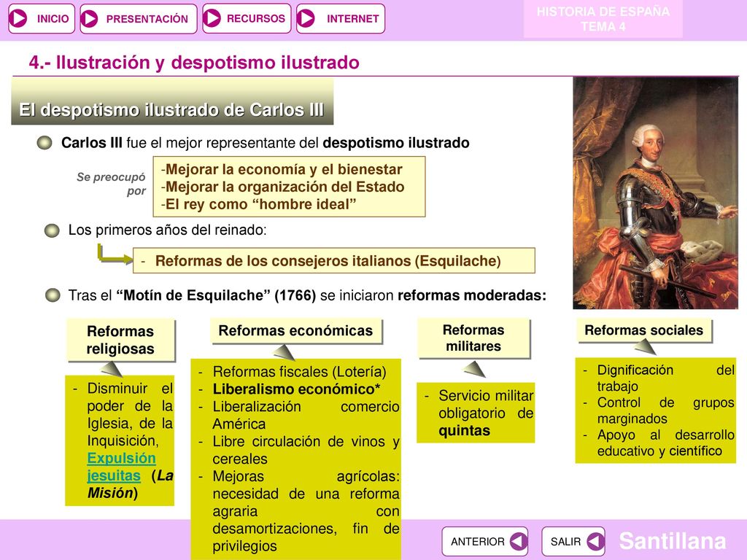747x560 pixels.
Task: Click the bullet beside 'Los primeros años del reinado'
Action: 52,230
